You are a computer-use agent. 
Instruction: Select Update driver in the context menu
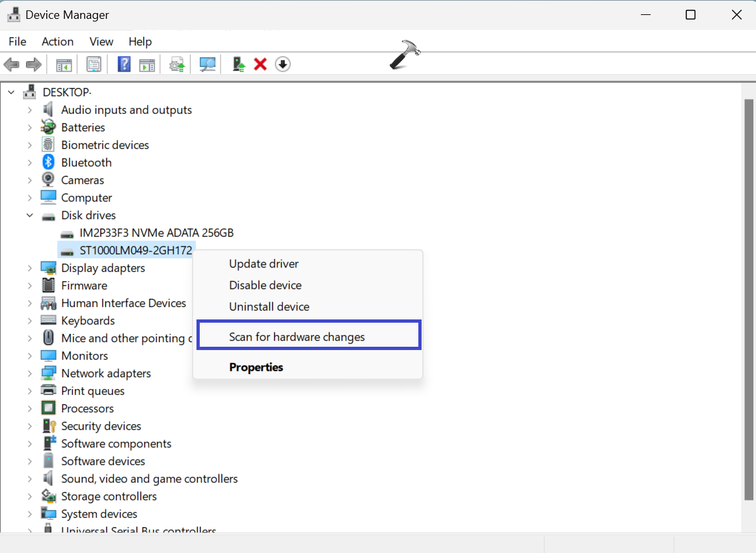[x=263, y=263]
